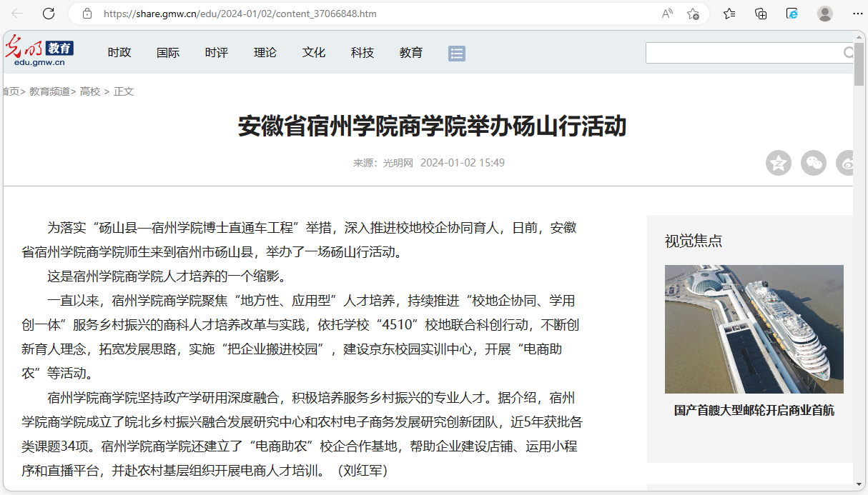The width and height of the screenshot is (868, 495).
Task: Open the 理论 navigation item
Action: pyautogui.click(x=265, y=52)
